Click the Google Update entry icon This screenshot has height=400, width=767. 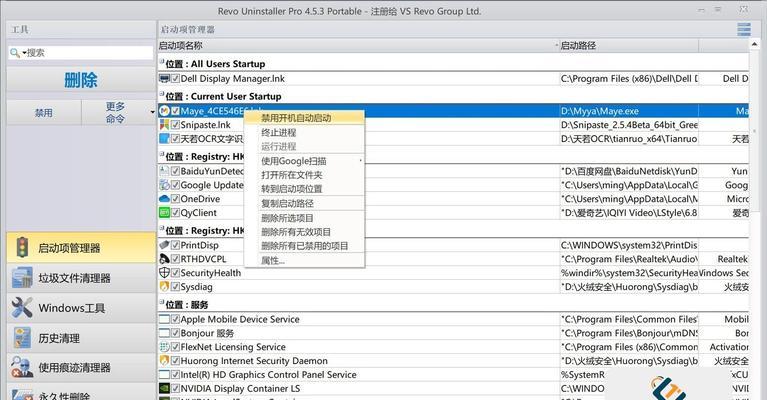[164, 185]
